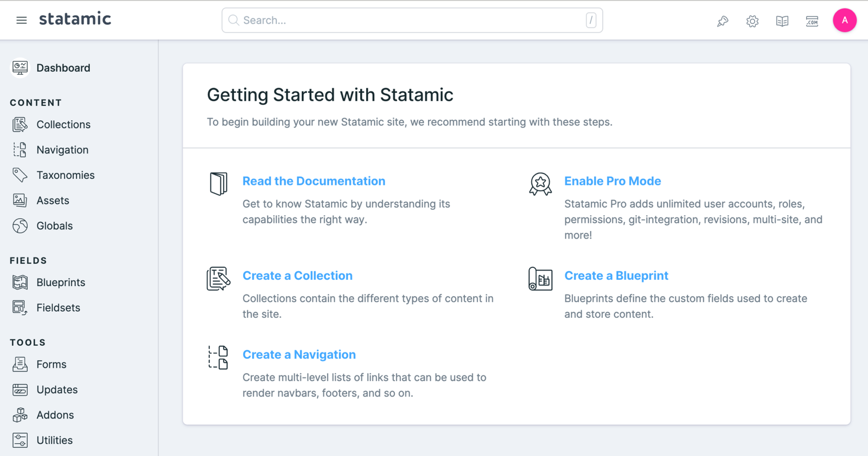Follow the Create a Collection link
Image resolution: width=868 pixels, height=456 pixels.
tap(297, 275)
